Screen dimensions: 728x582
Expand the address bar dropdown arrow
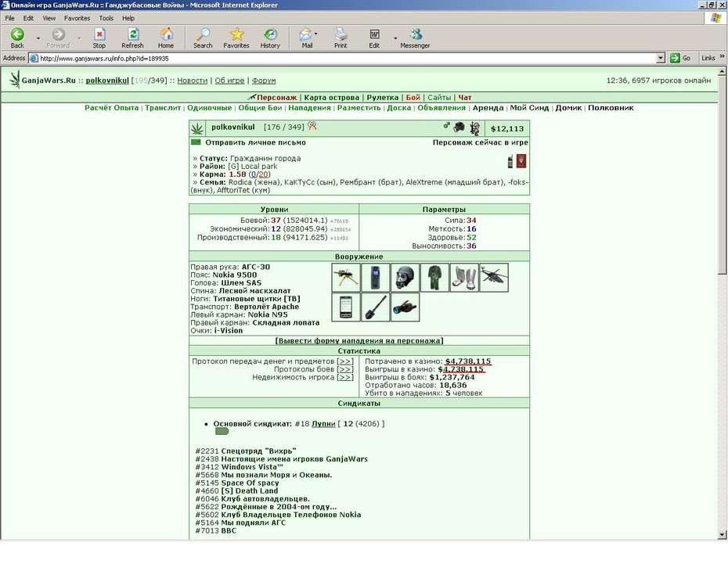click(x=661, y=58)
